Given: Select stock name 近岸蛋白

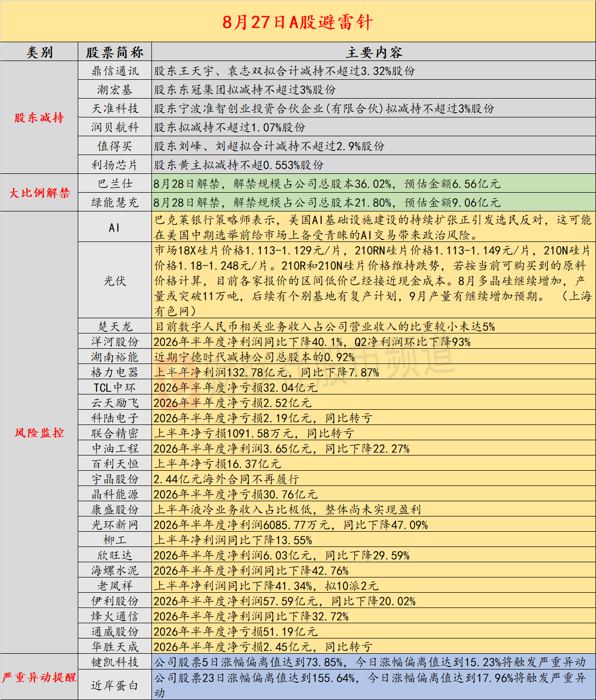Looking at the screenshot, I should coord(115,685).
